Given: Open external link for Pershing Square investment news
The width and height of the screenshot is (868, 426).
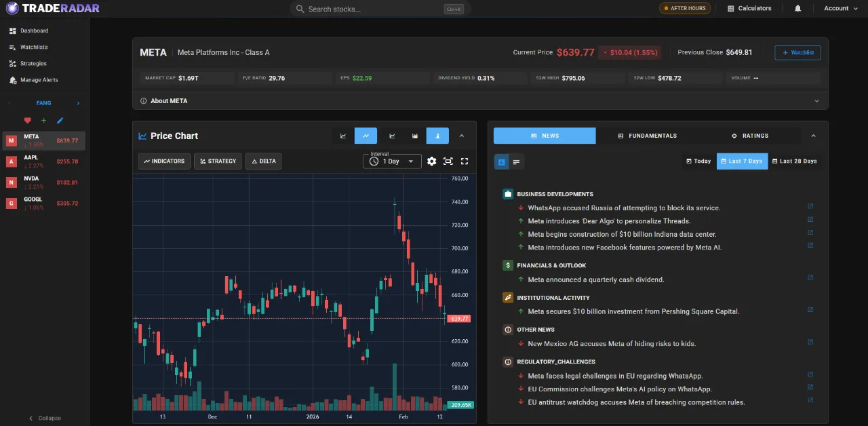Looking at the screenshot, I should (x=810, y=310).
